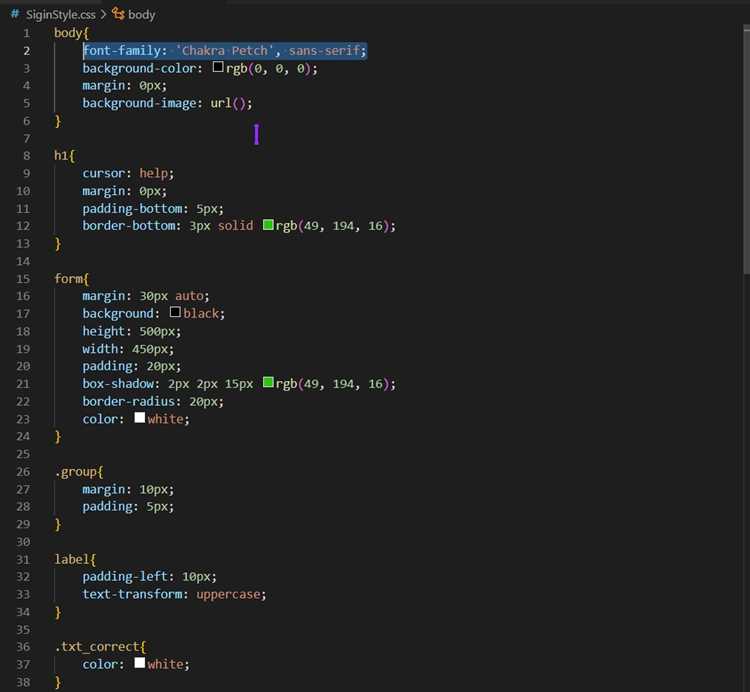Click the white keyword on line 23
Image resolution: width=750 pixels, height=692 pixels.
tap(165, 419)
